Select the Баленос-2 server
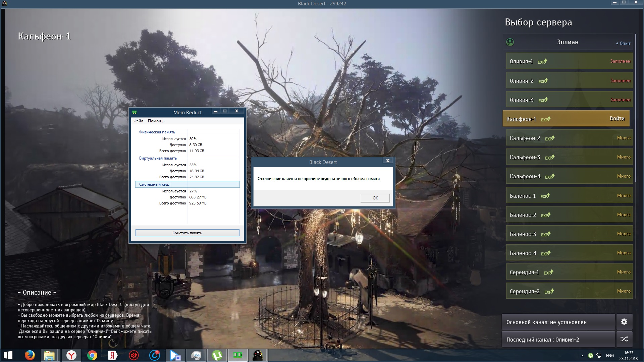 tap(569, 215)
